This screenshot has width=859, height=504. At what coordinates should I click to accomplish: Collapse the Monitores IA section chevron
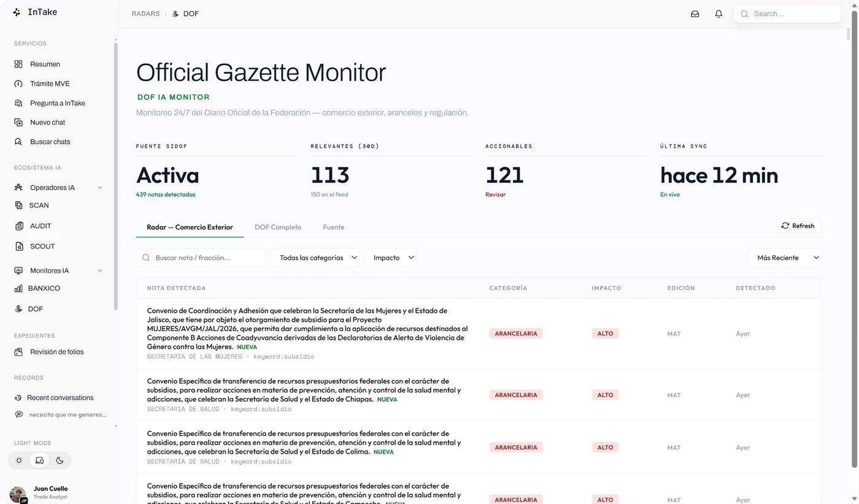point(100,270)
